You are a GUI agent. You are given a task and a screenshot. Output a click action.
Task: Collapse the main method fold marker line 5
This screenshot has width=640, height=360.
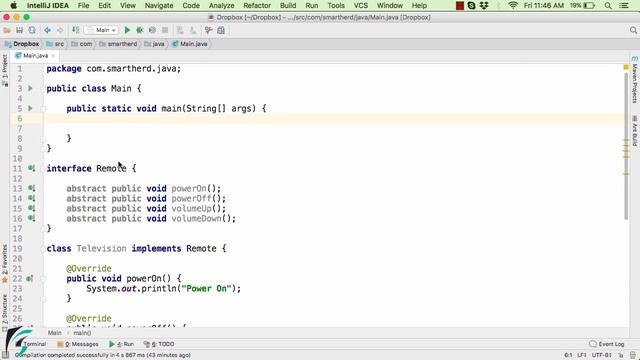43,109
